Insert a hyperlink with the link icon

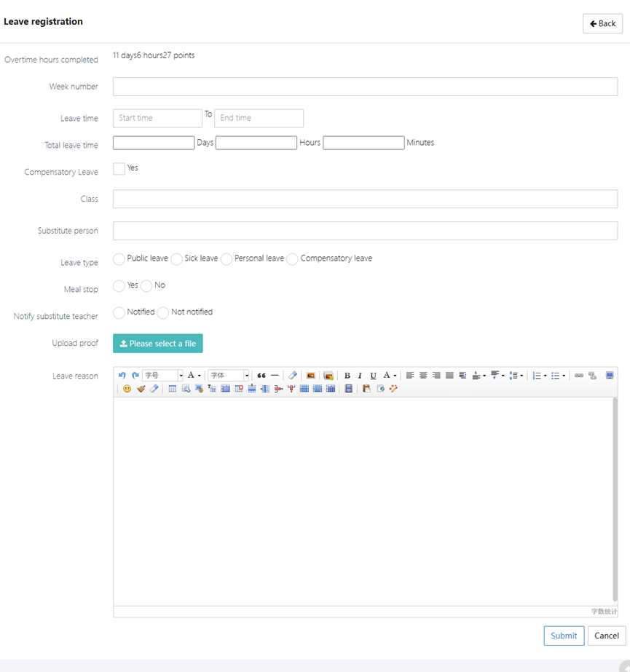point(579,376)
